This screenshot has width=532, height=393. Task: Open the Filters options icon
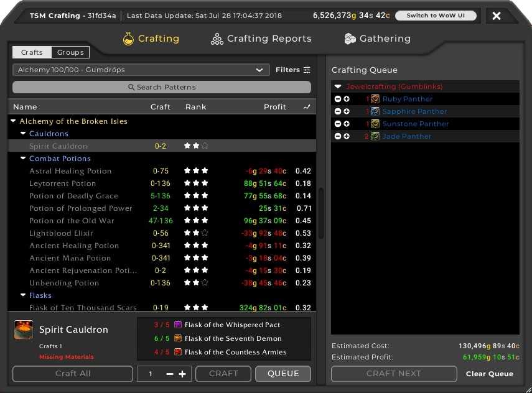pyautogui.click(x=307, y=70)
